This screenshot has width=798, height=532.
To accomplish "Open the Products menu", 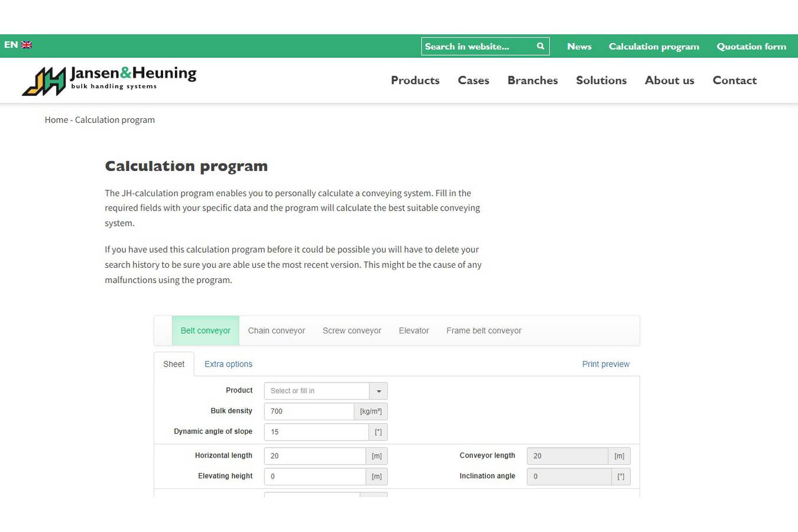I will click(415, 80).
